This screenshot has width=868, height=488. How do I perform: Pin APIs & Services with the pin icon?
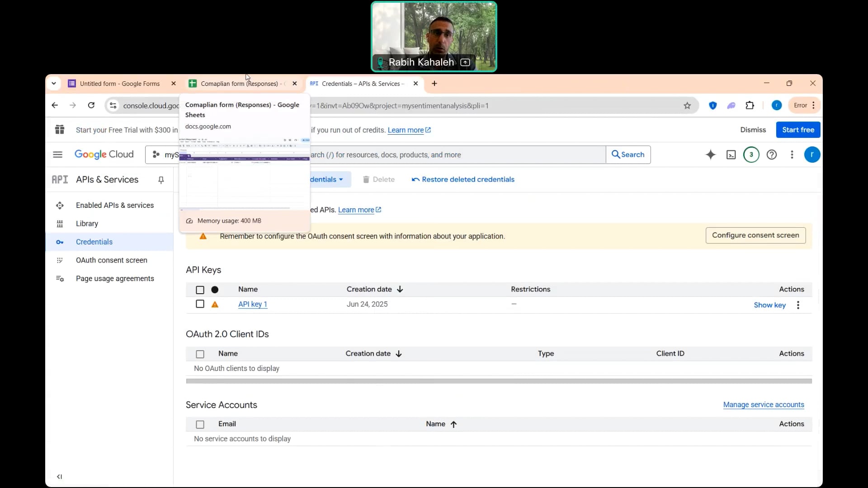point(160,180)
